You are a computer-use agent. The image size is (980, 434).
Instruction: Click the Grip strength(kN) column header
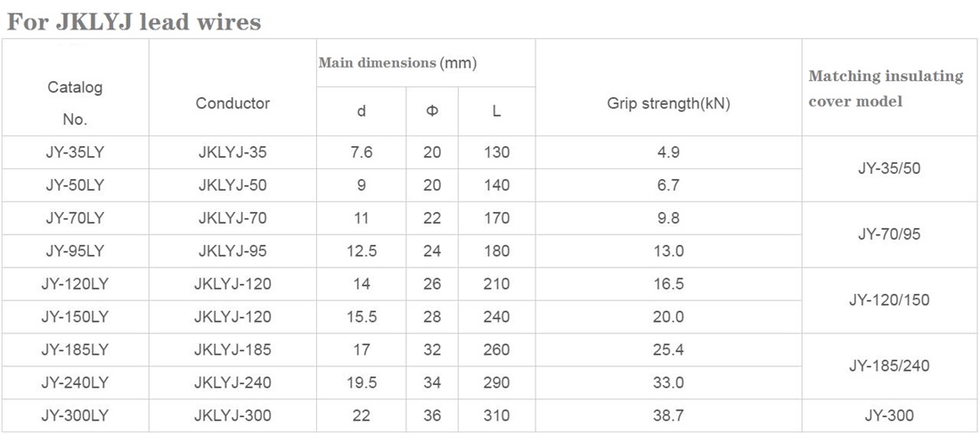[669, 103]
